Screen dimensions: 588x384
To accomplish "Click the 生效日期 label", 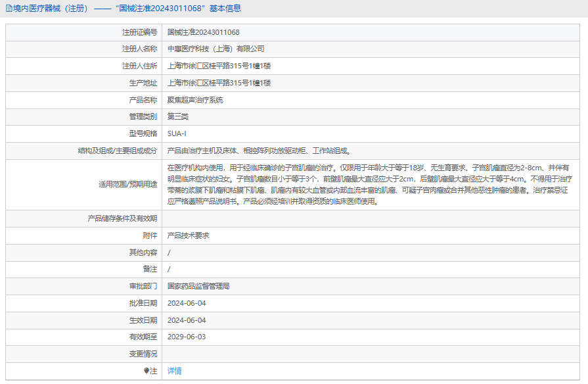I will (x=143, y=320).
